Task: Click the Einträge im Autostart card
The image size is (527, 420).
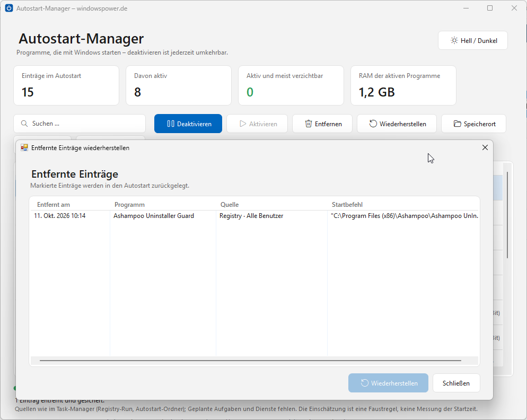Action: pos(66,85)
